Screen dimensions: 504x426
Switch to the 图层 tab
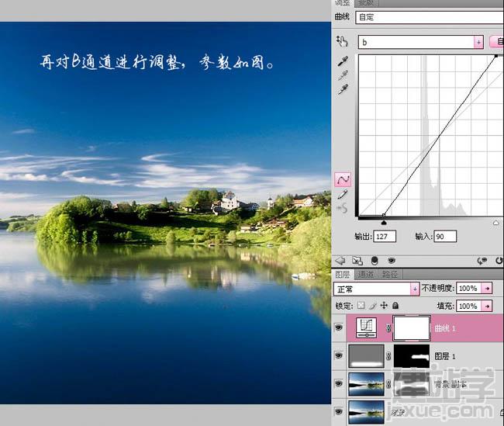tap(343, 275)
